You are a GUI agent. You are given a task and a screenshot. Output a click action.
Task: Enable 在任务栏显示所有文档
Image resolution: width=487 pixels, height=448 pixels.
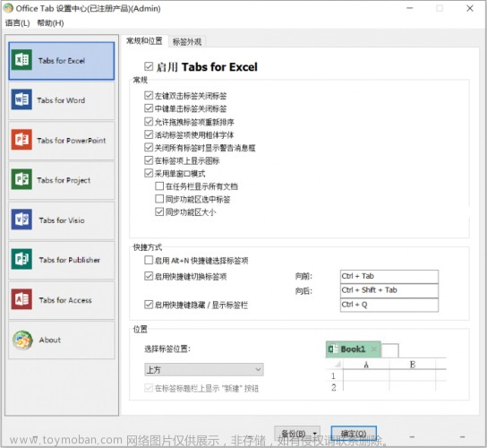[159, 185]
